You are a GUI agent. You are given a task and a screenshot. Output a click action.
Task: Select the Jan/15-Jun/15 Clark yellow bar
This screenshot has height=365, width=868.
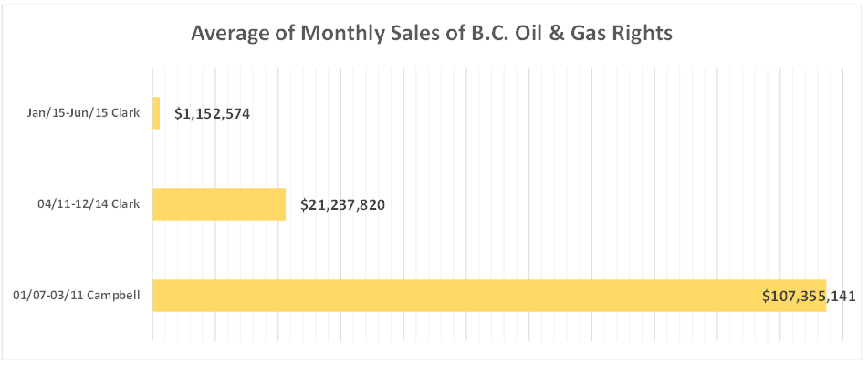[x=156, y=113]
